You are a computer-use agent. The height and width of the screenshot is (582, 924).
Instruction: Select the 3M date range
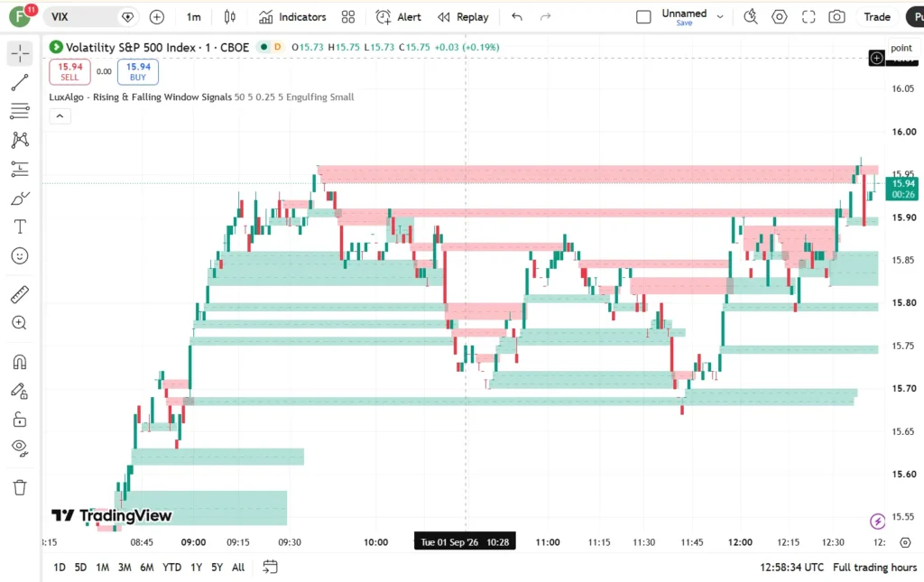(125, 568)
